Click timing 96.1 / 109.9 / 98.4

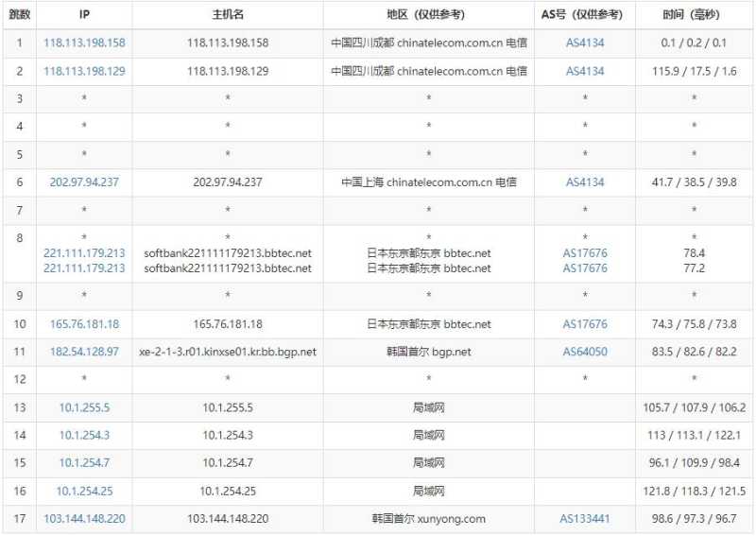(x=694, y=462)
